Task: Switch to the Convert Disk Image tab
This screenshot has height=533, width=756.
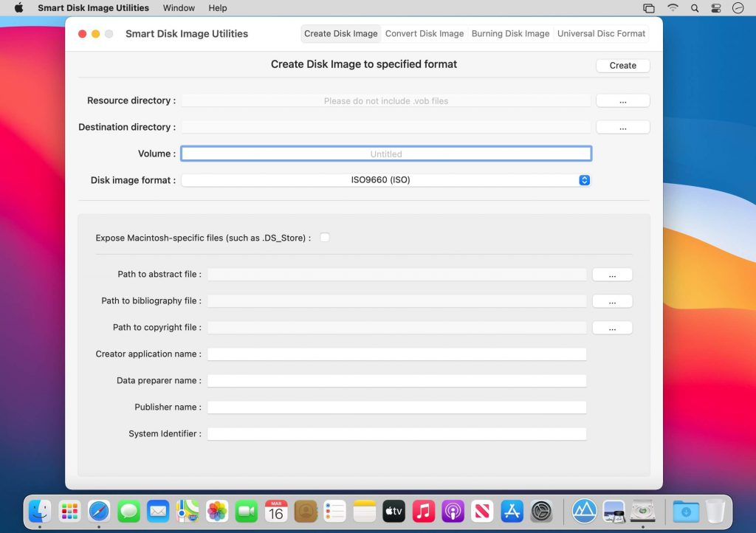Action: click(425, 33)
